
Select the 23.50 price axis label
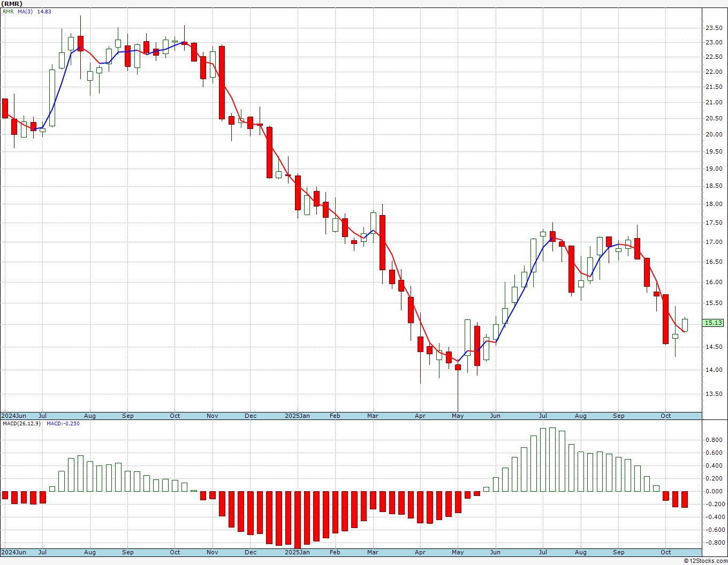coord(714,28)
